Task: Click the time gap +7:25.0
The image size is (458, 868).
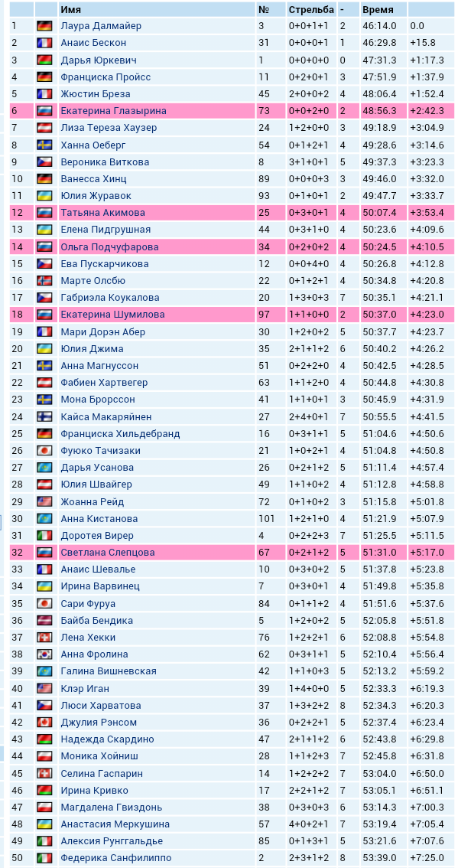Action: click(x=427, y=858)
